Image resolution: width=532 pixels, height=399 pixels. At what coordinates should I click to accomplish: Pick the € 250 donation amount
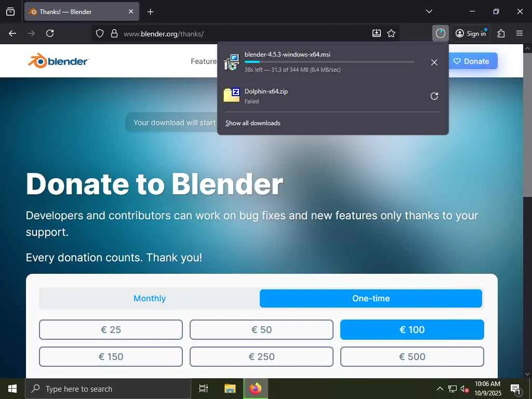coord(262,356)
